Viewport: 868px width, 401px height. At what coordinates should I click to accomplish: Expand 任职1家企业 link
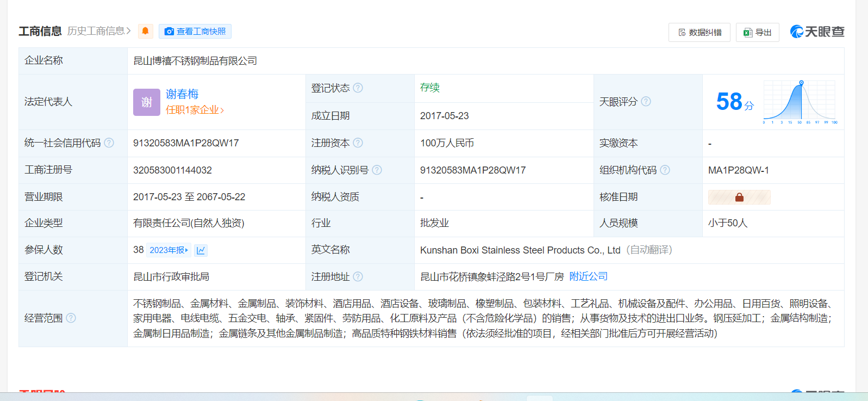195,110
